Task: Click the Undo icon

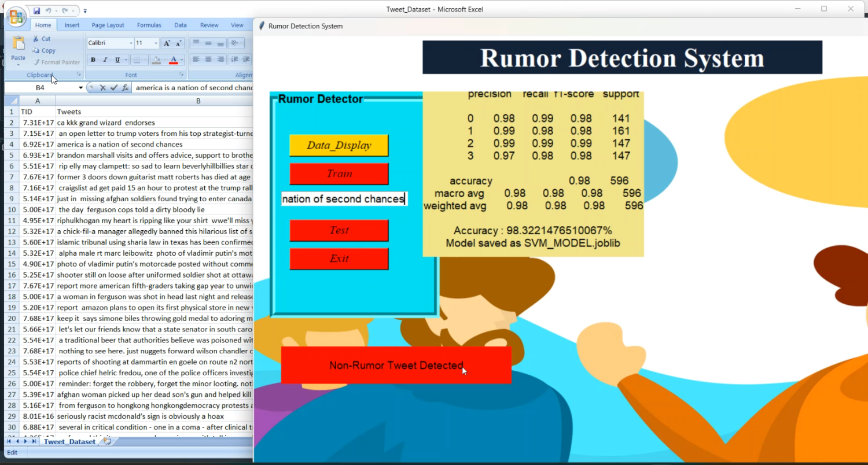Action: [x=49, y=11]
